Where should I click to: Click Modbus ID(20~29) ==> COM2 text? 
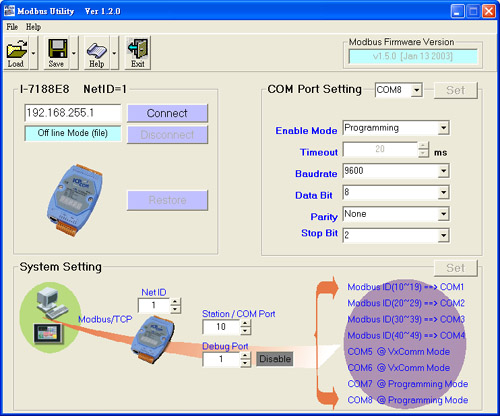pos(406,303)
